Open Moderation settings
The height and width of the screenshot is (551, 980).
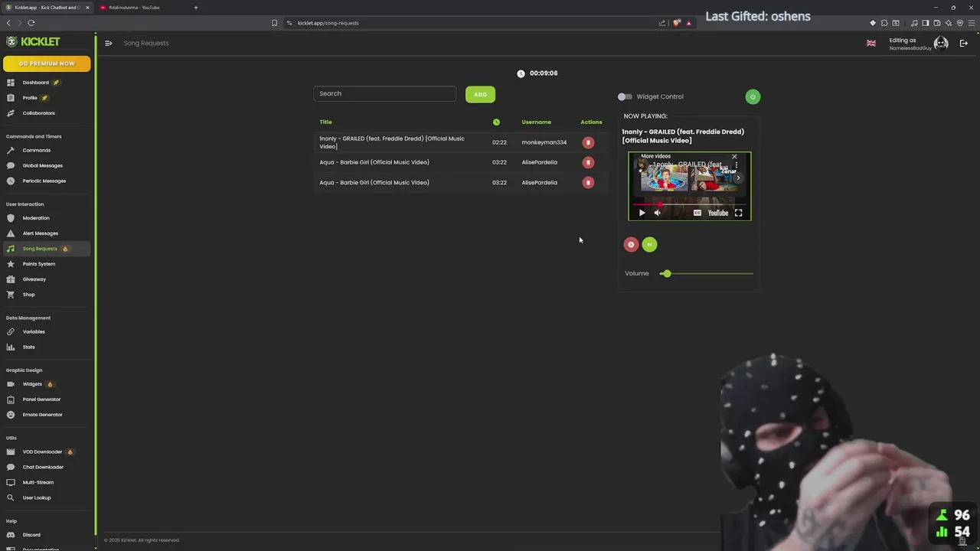pos(35,218)
